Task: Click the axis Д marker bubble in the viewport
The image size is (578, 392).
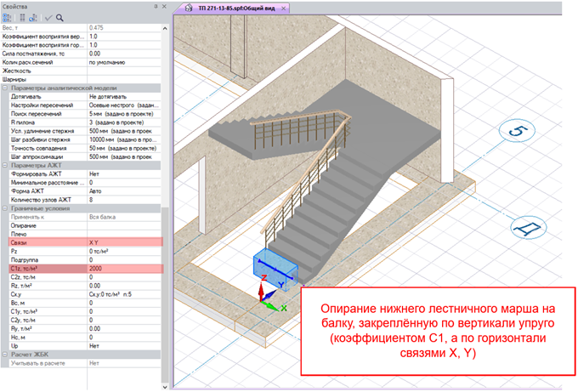Action: click(528, 228)
